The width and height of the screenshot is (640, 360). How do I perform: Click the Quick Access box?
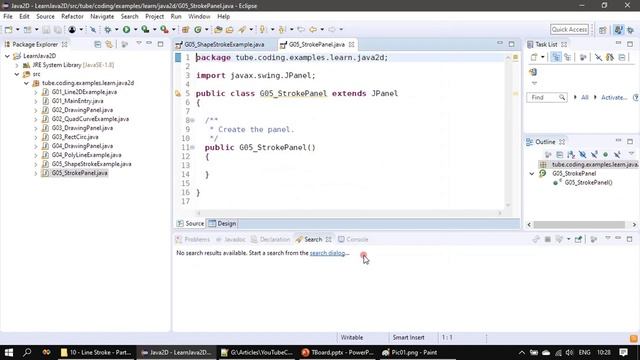coord(569,29)
